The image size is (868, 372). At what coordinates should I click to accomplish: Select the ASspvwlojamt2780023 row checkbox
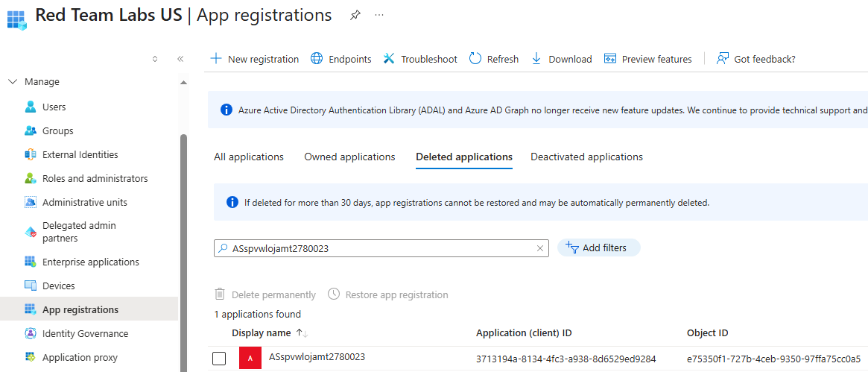click(x=219, y=359)
